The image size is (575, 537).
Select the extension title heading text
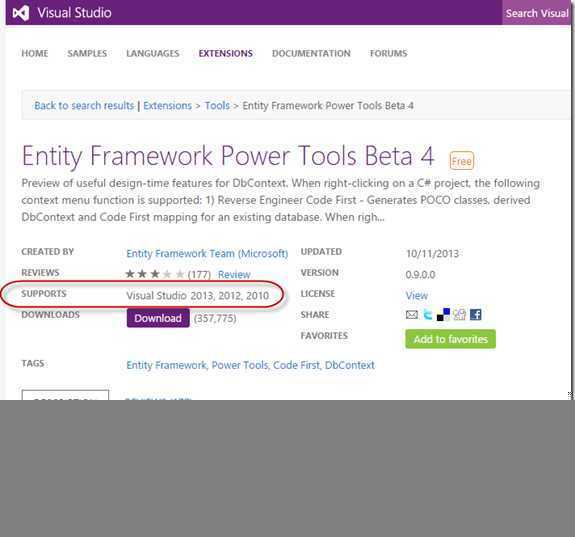click(x=228, y=157)
